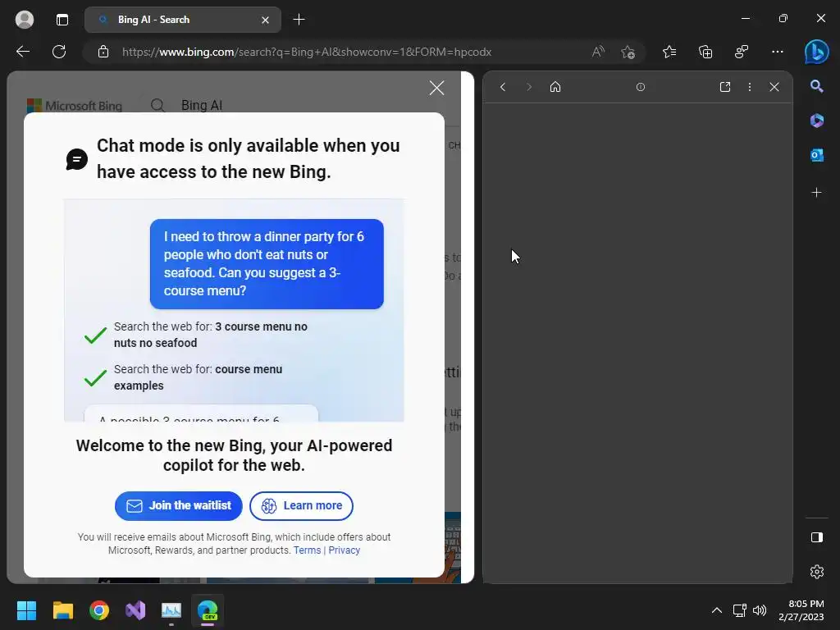The image size is (840, 630).
Task: Show hidden system tray icons
Action: [716, 610]
